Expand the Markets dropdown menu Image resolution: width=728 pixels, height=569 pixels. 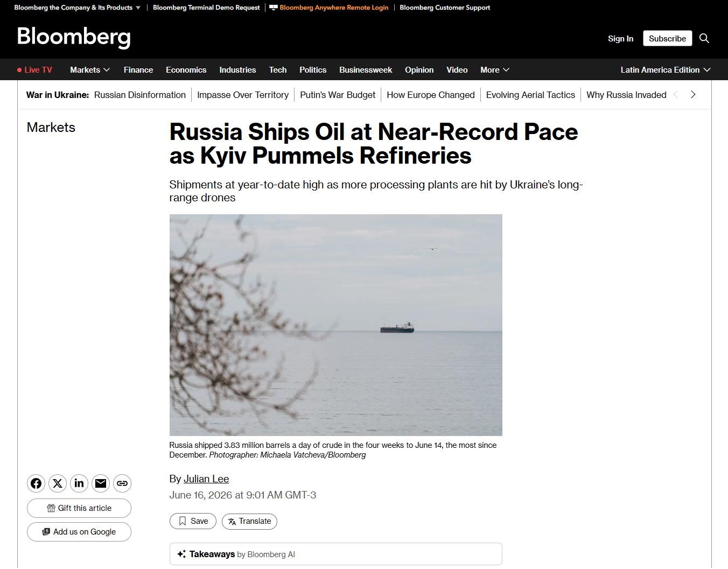[90, 70]
